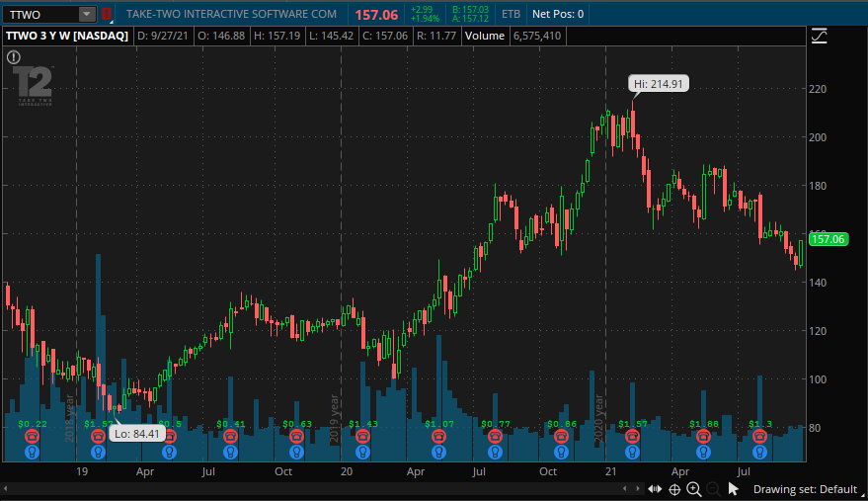
Task: Click the ETB indicator in the header
Action: (x=511, y=14)
